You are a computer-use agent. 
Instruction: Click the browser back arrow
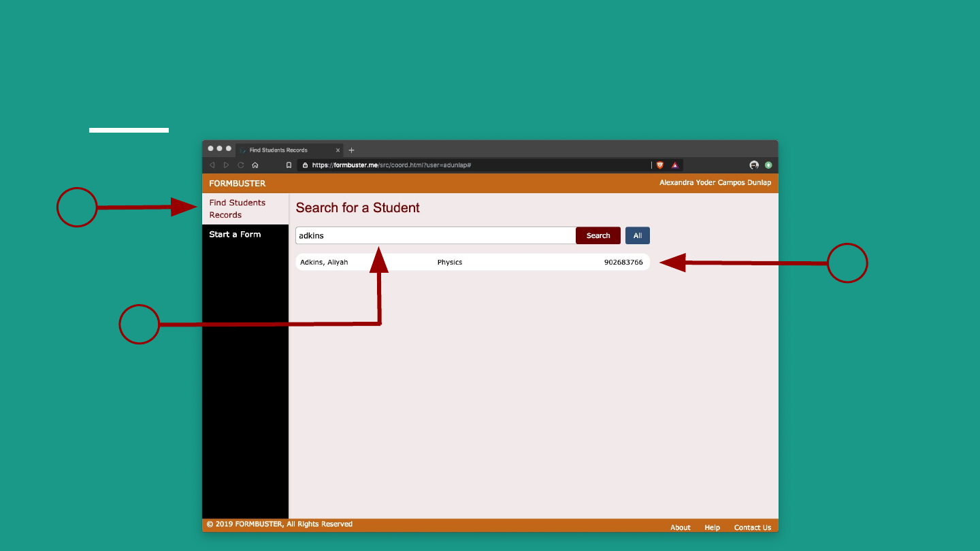(212, 165)
